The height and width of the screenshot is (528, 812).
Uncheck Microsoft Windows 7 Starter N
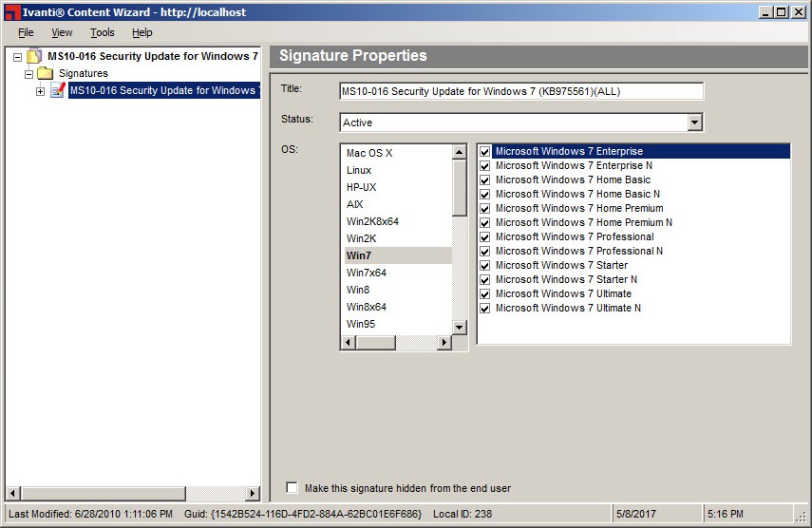(484, 280)
